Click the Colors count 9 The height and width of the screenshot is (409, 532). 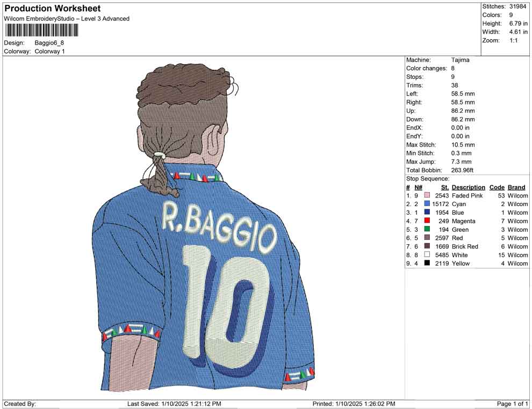point(511,15)
